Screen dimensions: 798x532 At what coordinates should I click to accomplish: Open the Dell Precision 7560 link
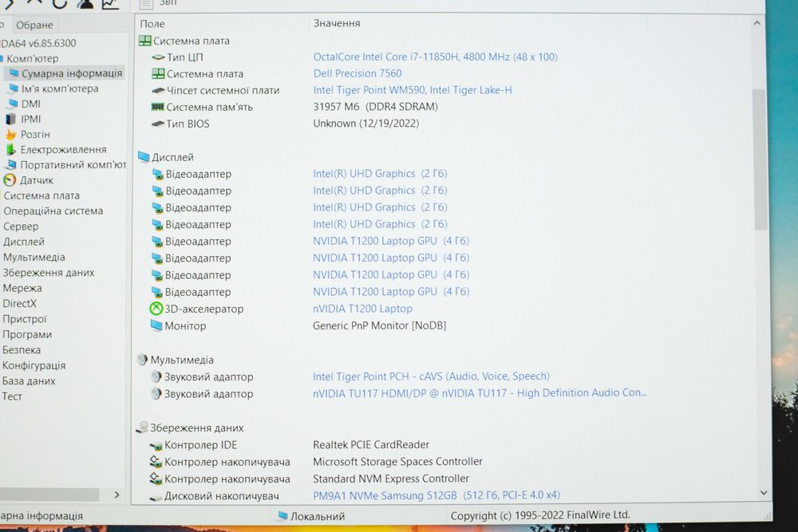click(358, 73)
